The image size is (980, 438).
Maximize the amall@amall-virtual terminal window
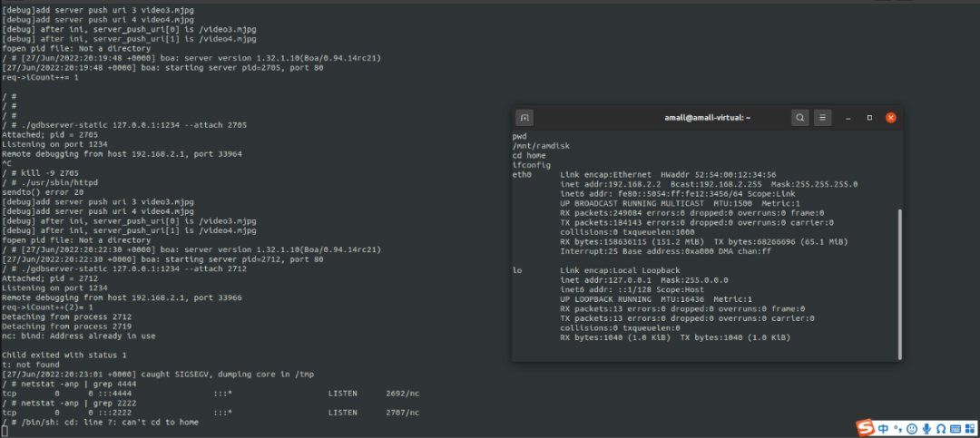pyautogui.click(x=869, y=118)
